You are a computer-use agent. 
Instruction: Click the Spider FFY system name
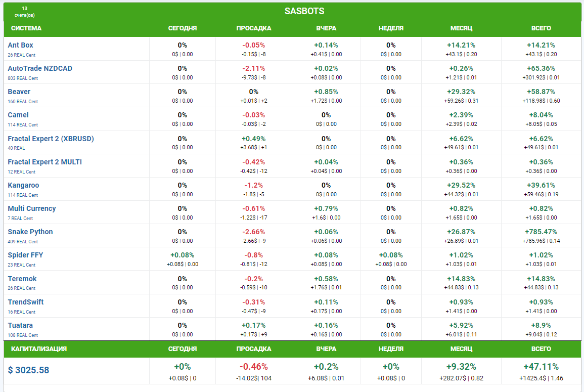[x=25, y=255]
